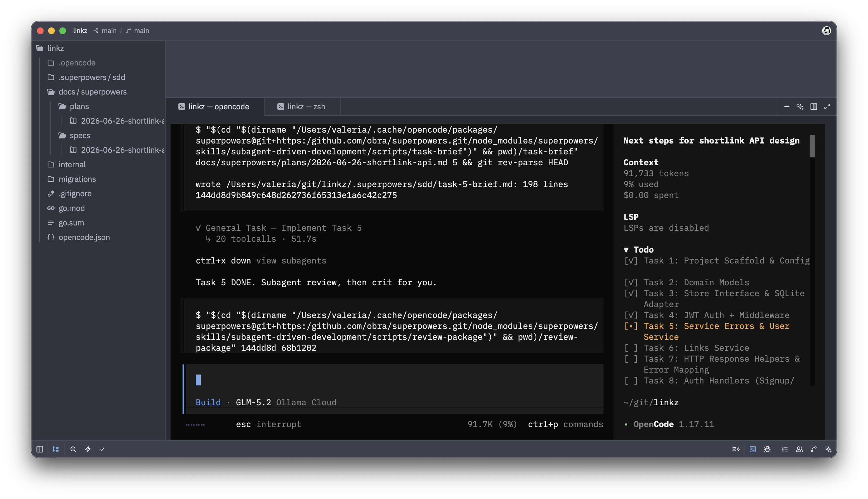Click sparkle inline assist icon in tab bar
The height and width of the screenshot is (499, 868).
click(x=800, y=107)
